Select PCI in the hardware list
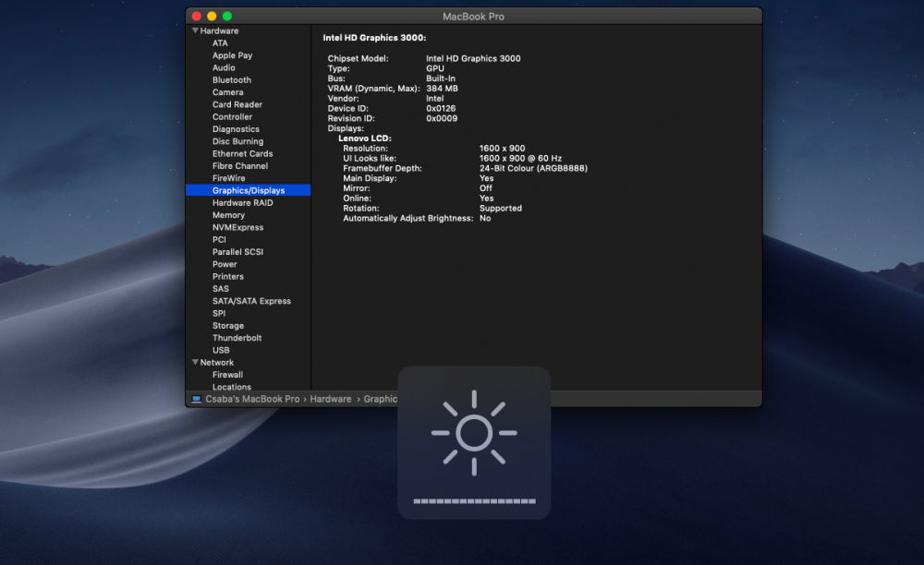The image size is (924, 565). coord(219,239)
